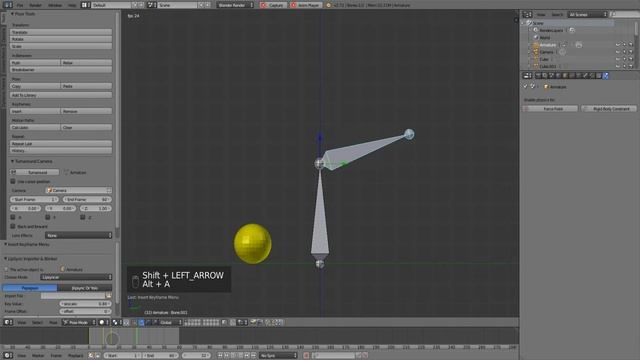This screenshot has width=640, height=360.
Task: Open the Lens Effects dropdown
Action: 78,236
